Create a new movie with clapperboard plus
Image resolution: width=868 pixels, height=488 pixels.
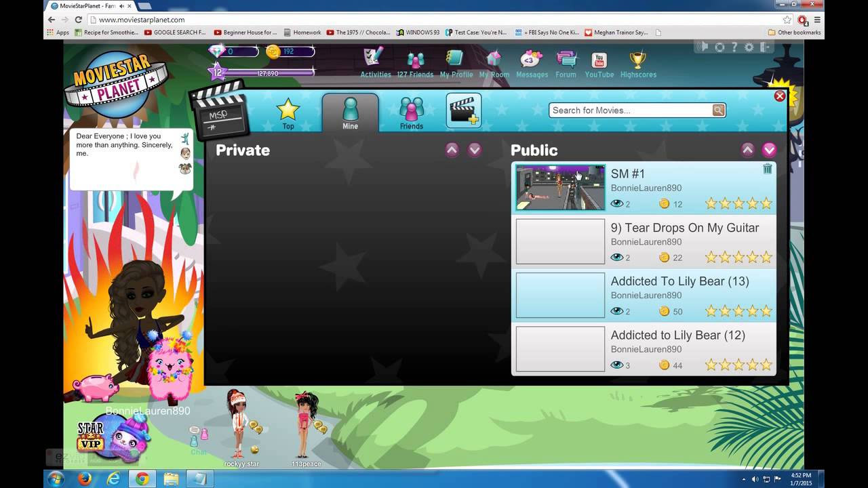pyautogui.click(x=464, y=110)
